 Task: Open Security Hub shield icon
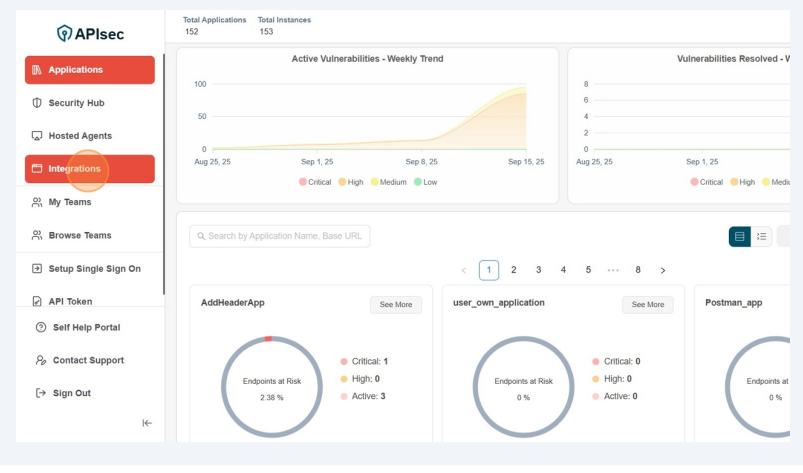(x=37, y=103)
